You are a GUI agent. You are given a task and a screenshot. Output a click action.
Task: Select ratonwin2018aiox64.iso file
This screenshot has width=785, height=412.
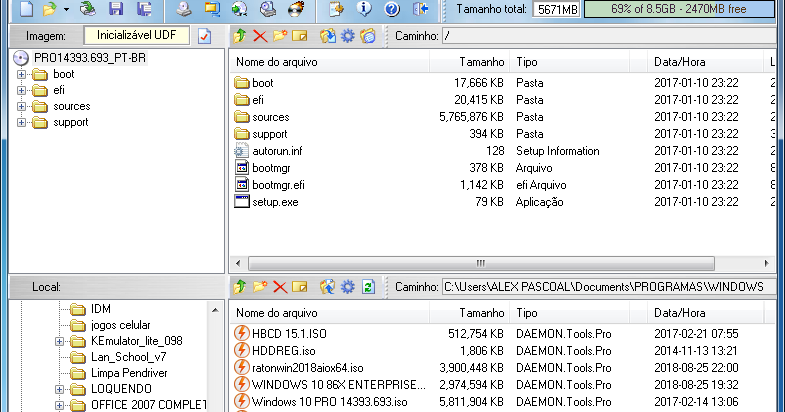click(x=307, y=368)
